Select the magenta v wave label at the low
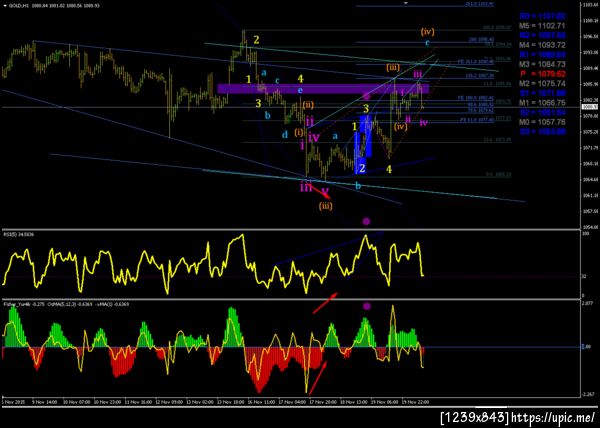 325,191
